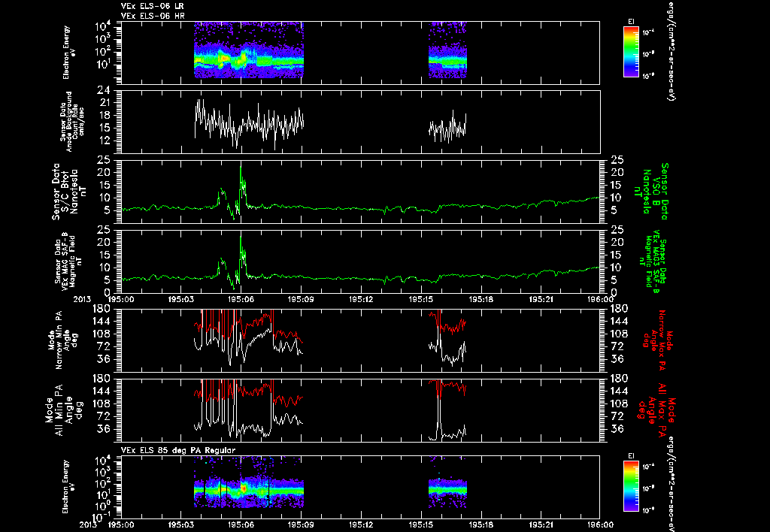Image resolution: width=770 pixels, height=532 pixels.
Task: Click the top EI rainbow color bar
Action: (631, 52)
